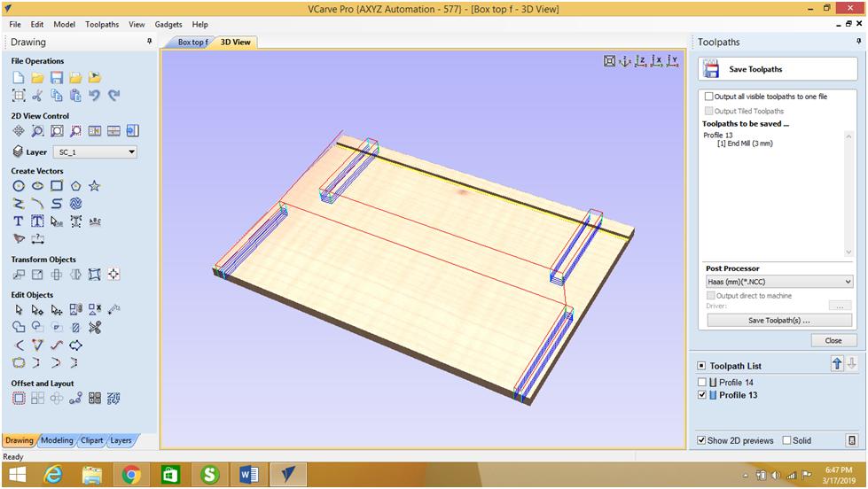Screen dimensions: 868x489
Task: Open the Nesting tool icon
Action: point(113,399)
